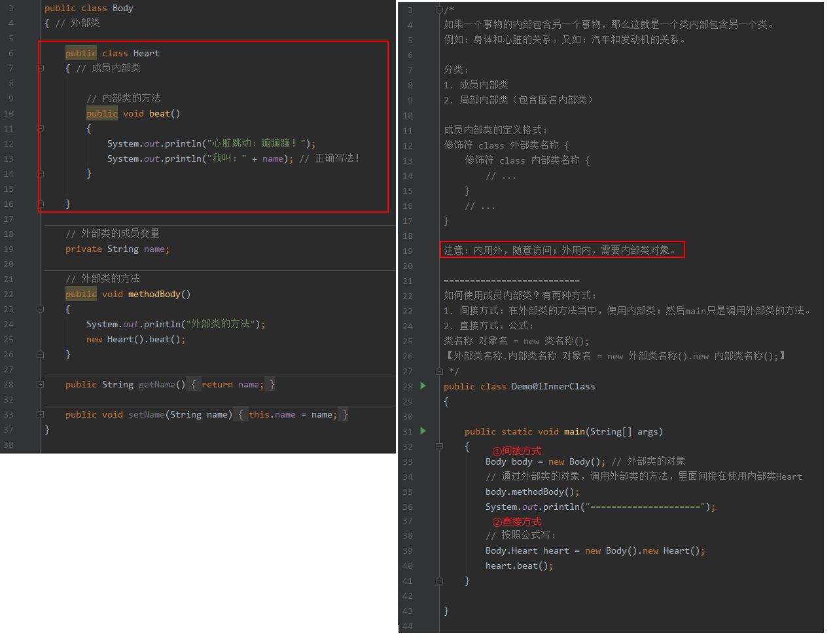Collapse the header comment block
835x644 pixels.
440,9
